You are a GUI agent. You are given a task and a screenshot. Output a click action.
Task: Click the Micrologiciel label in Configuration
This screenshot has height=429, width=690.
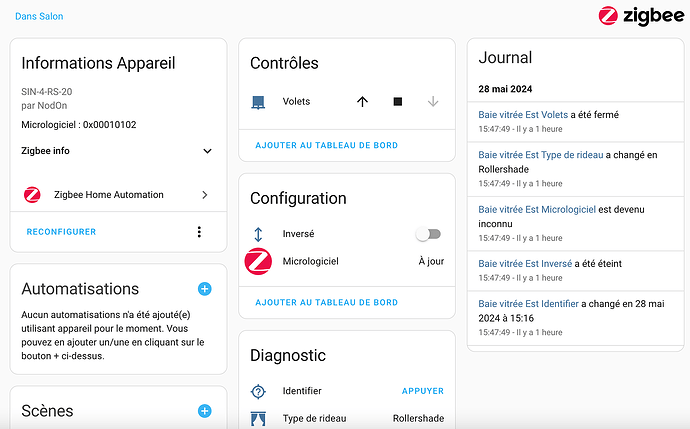coord(311,261)
